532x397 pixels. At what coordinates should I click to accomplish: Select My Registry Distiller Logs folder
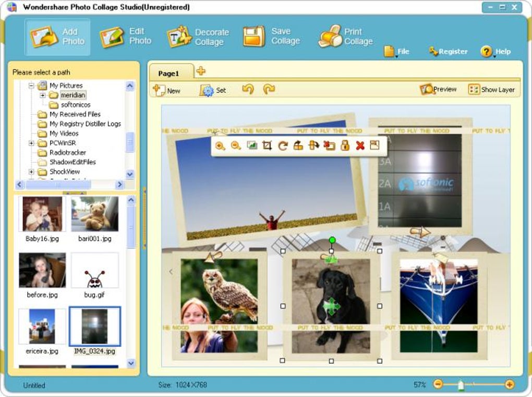click(85, 124)
